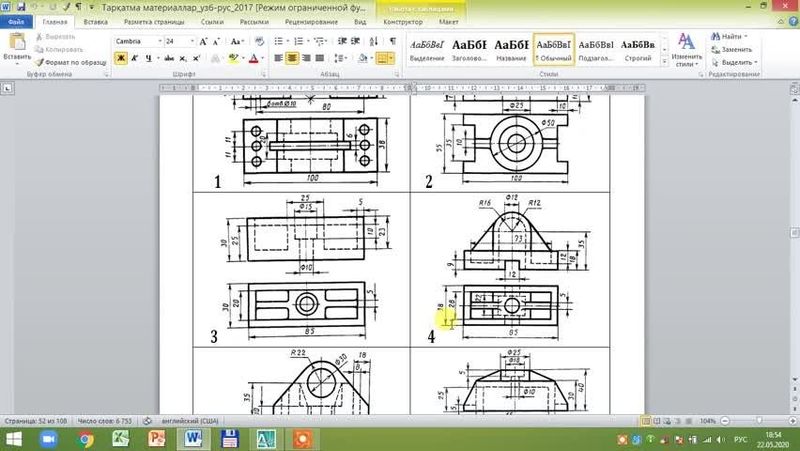The height and width of the screenshot is (451, 800).
Task: Click the tab selector at ruler corner
Action: pyautogui.click(x=7, y=88)
